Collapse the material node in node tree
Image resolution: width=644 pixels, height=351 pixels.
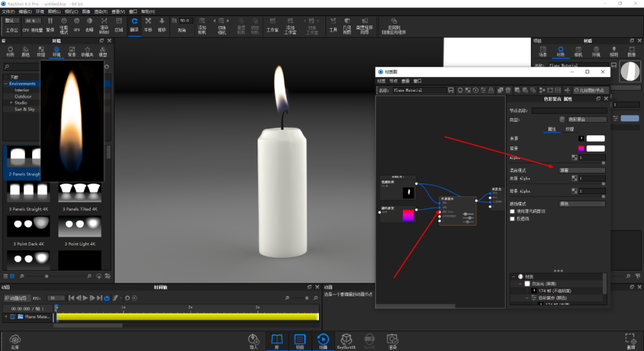pyautogui.click(x=513, y=277)
